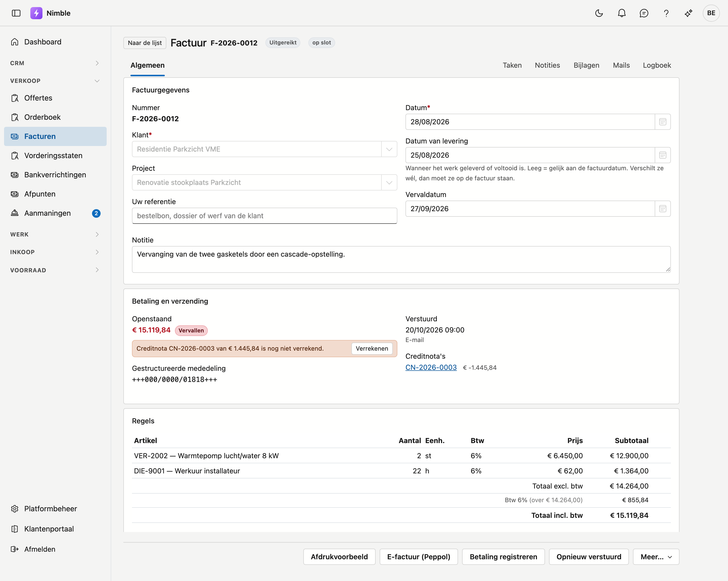Open calendar picker for Datum van levering
Viewport: 728px width, 581px height.
coord(663,155)
